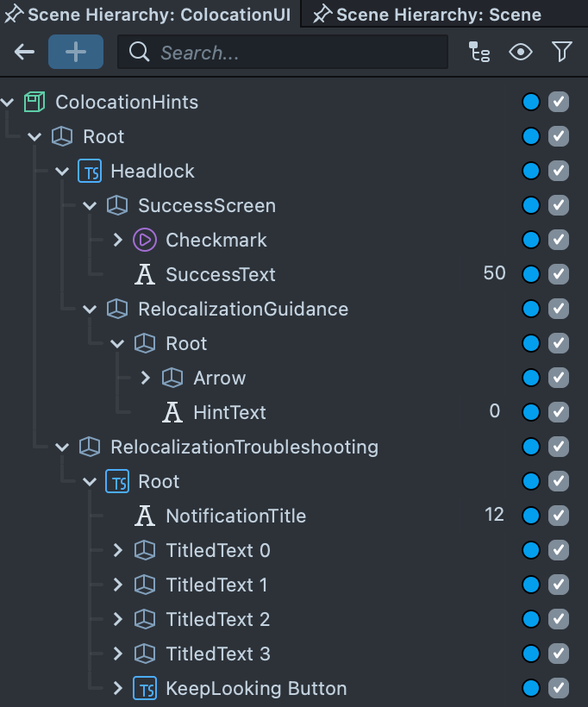Click the blue plus add object button
Viewport: 588px width, 707px height.
[x=76, y=53]
